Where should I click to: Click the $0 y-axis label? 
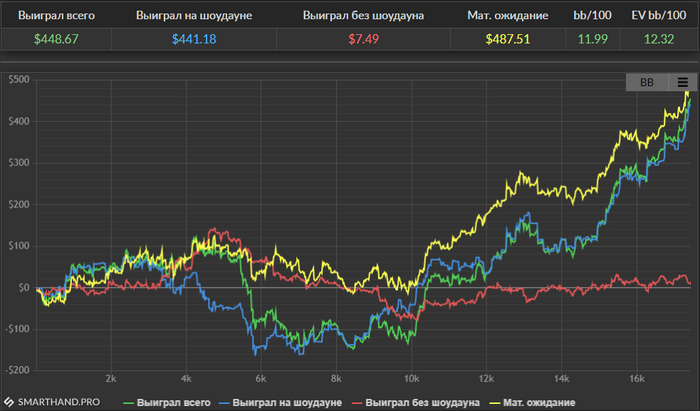(24, 287)
